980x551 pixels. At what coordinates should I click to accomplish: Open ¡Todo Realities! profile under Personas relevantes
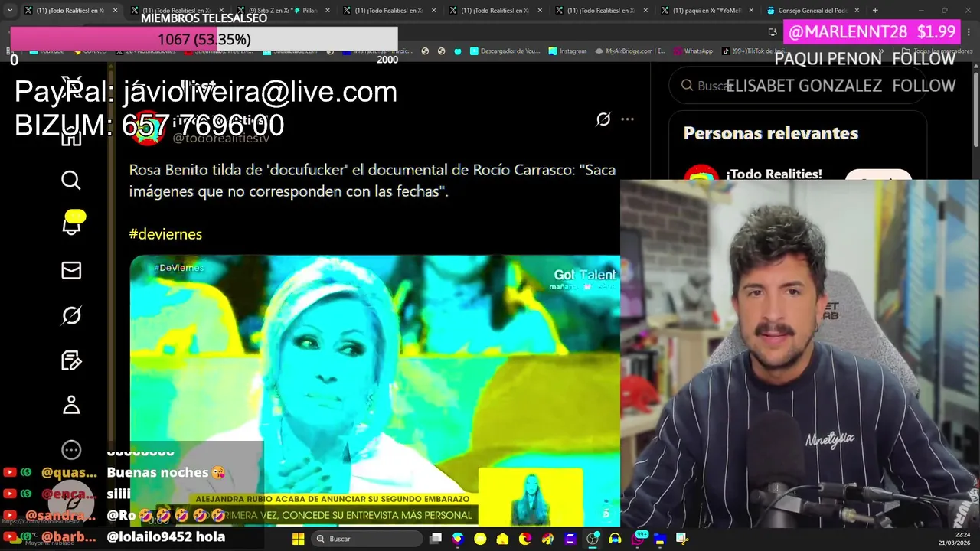(773, 174)
